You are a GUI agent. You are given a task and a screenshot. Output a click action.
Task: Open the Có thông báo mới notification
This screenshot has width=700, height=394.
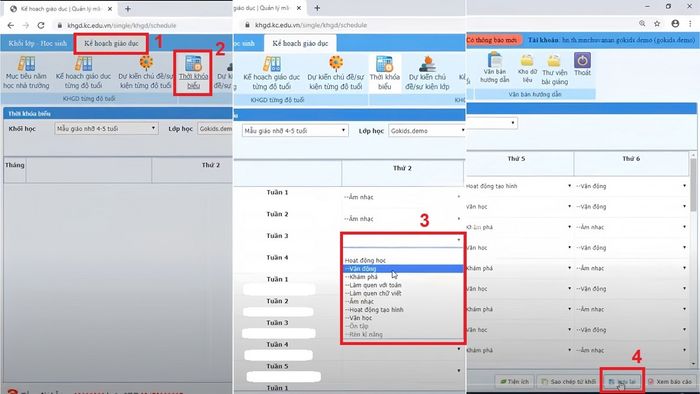493,40
